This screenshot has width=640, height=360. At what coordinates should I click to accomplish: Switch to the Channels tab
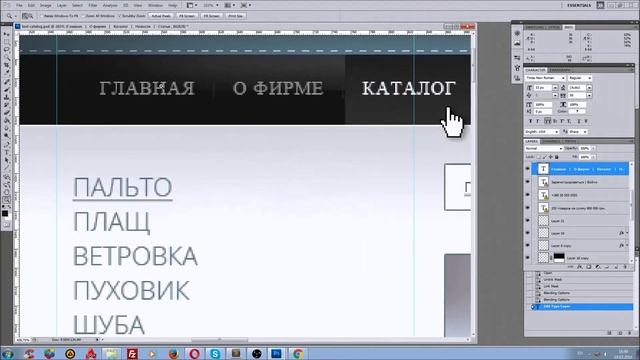pyautogui.click(x=550, y=141)
